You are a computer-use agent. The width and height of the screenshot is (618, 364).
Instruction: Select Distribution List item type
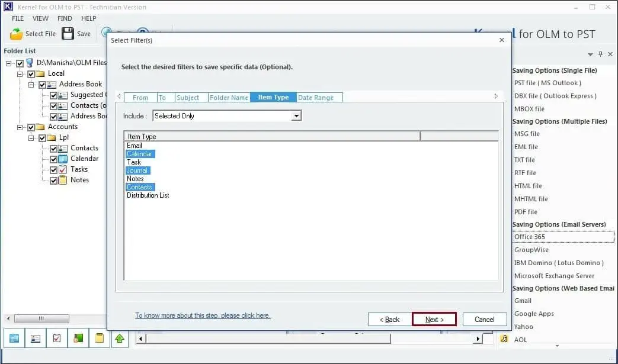point(148,195)
